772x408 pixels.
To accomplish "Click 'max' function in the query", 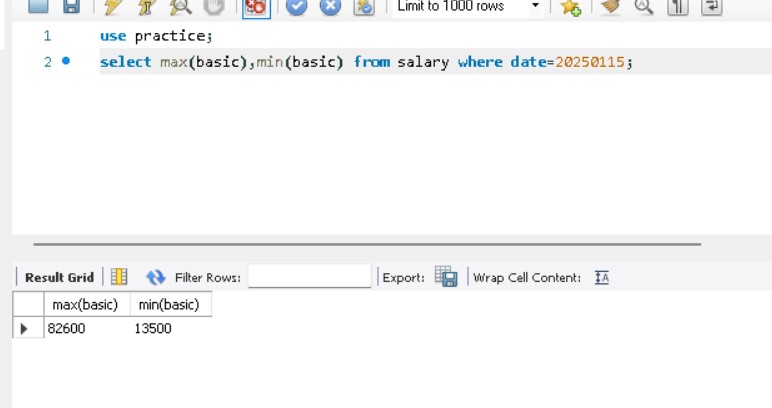I will (x=174, y=63).
